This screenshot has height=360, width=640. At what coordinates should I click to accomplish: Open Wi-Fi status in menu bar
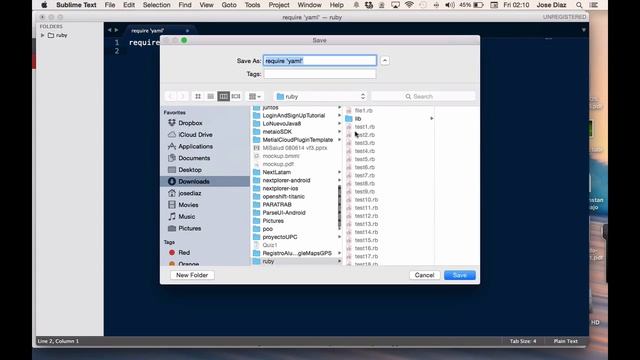coord(409,5)
